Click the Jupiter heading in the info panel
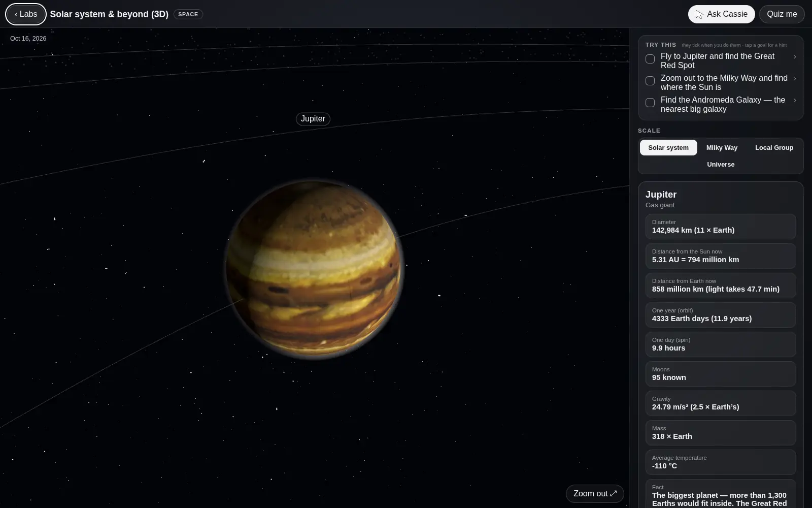 click(661, 195)
